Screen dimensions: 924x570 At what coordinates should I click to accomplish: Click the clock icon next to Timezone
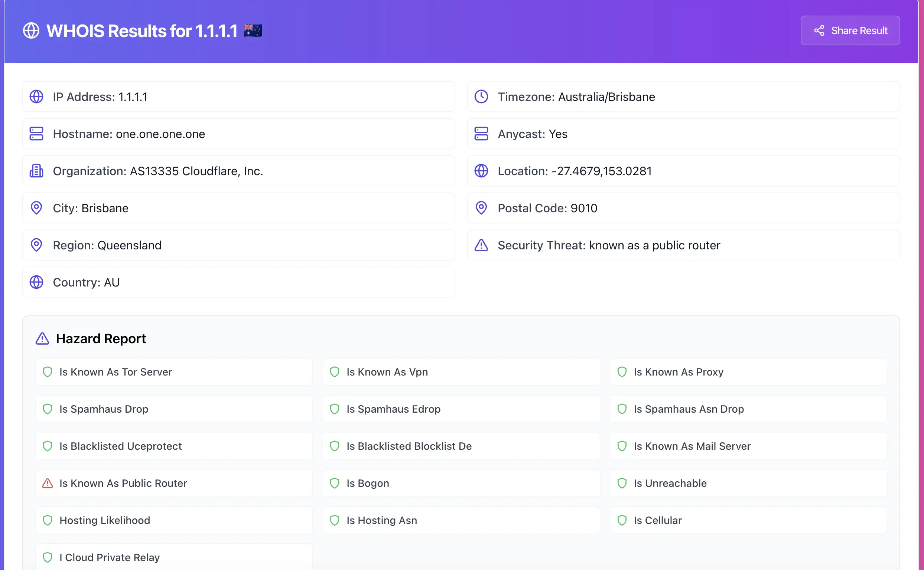481,96
